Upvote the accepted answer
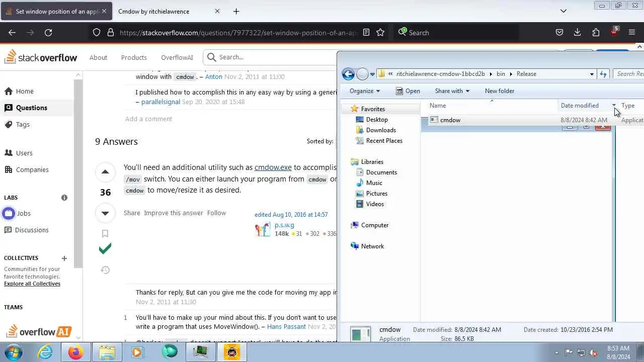Image resolution: width=644 pixels, height=362 pixels. (105, 172)
